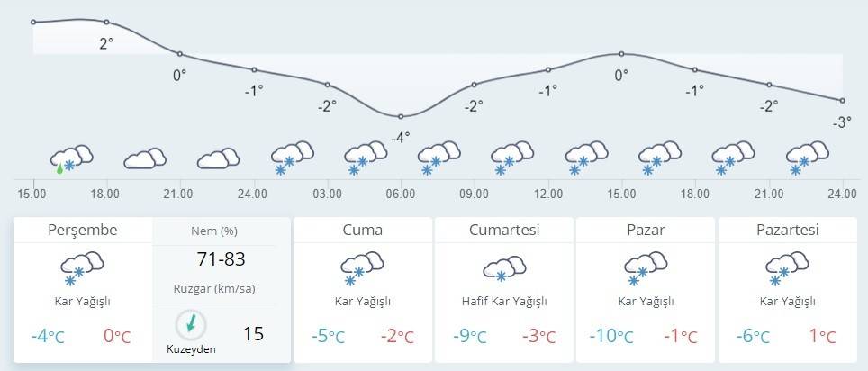Click the rain-snow icon at 15.00
868x371 pixels.
(72, 158)
